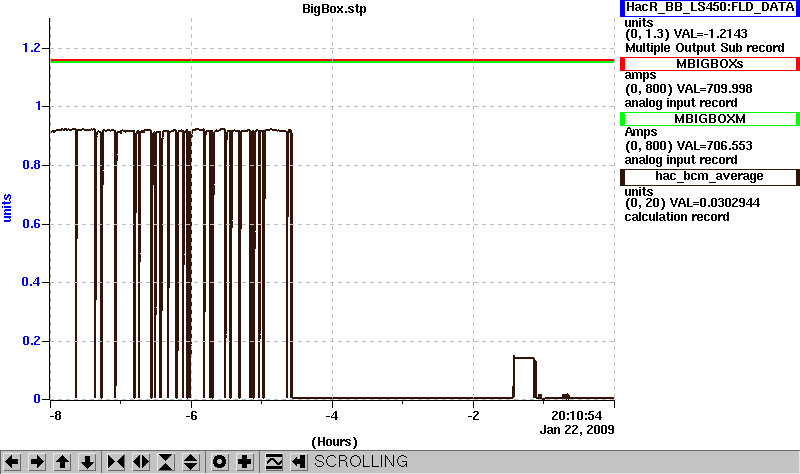The height and width of the screenshot is (474, 800).
Task: Click the '(Hours)' x-axis label
Action: click(x=334, y=442)
